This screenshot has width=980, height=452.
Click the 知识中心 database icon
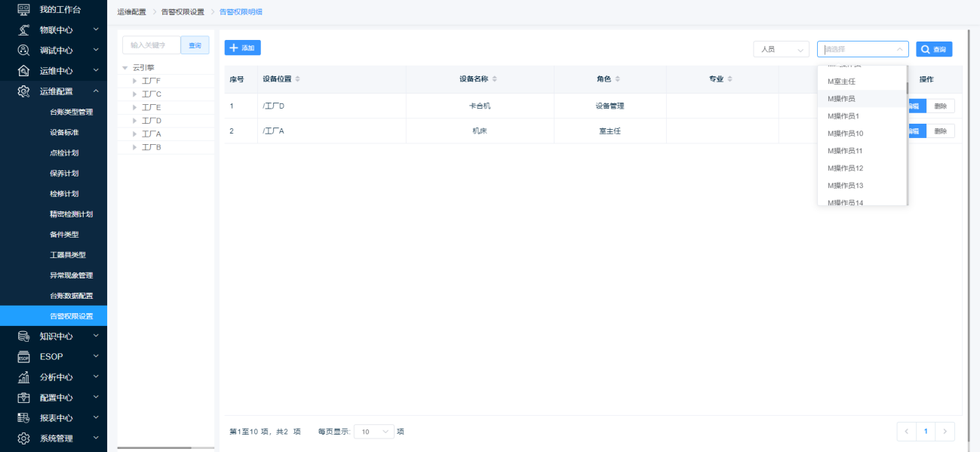(23, 336)
